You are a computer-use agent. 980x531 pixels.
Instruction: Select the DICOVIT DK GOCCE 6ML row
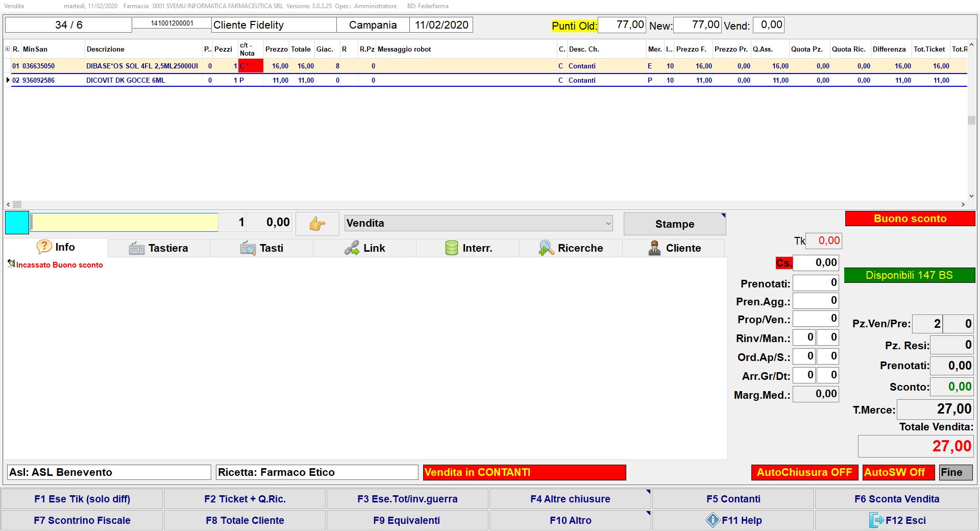tap(126, 80)
